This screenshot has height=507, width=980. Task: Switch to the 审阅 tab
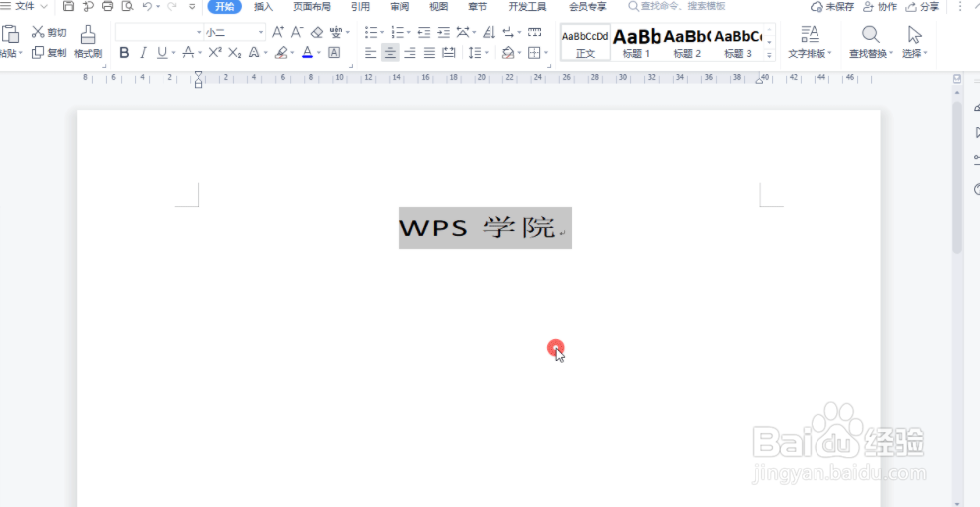(x=400, y=7)
